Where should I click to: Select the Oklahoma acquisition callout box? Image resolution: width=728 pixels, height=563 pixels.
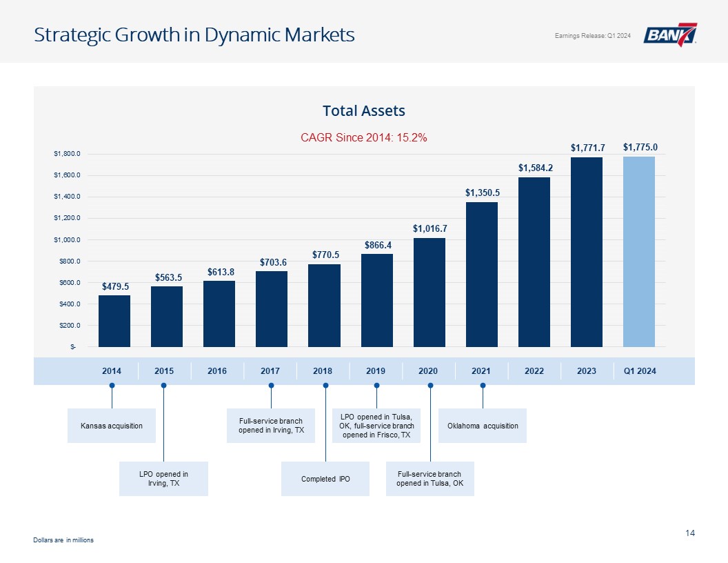click(483, 426)
